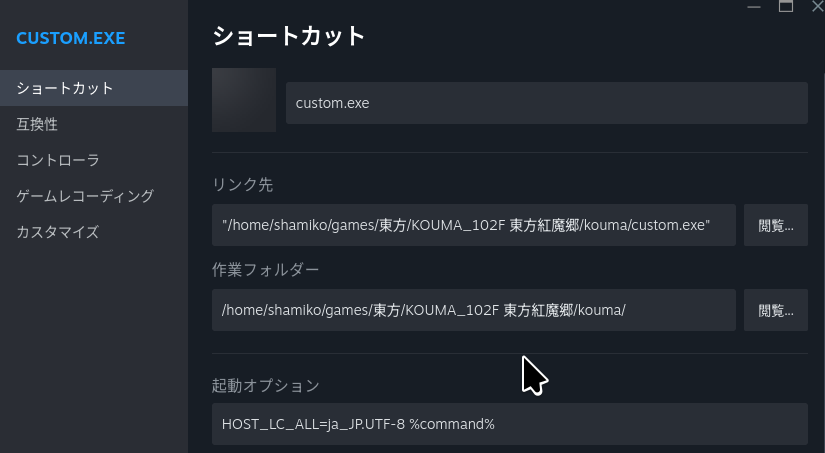Screen dimensions: 825x453
Task: Click the ショートカット page heading
Action: tap(289, 37)
